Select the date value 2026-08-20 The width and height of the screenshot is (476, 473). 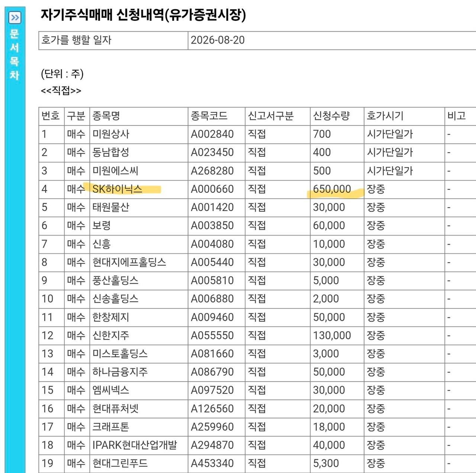(218, 40)
